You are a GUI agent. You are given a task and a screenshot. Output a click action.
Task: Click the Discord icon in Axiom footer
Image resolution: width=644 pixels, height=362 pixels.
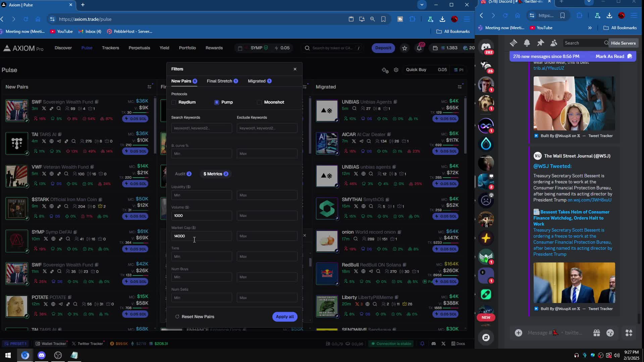click(434, 344)
